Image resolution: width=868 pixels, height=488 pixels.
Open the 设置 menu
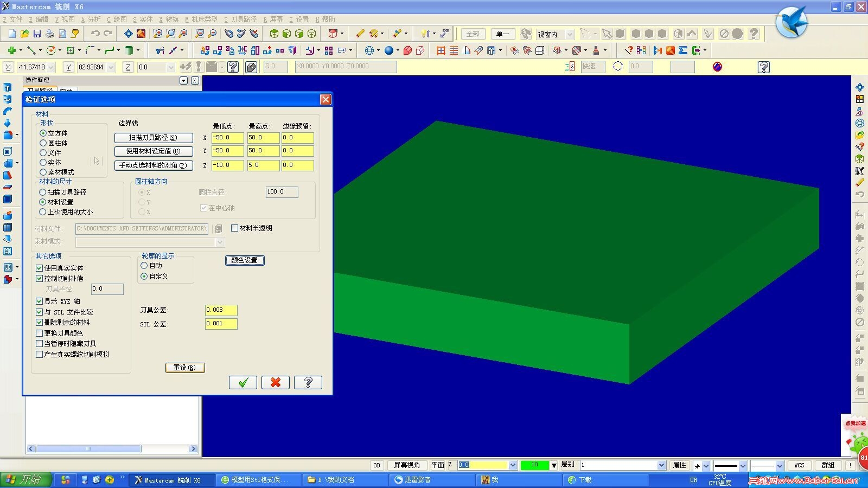pyautogui.click(x=299, y=20)
